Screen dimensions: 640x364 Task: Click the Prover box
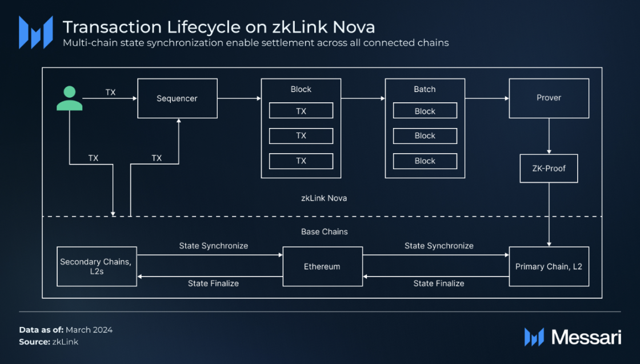coord(549,98)
